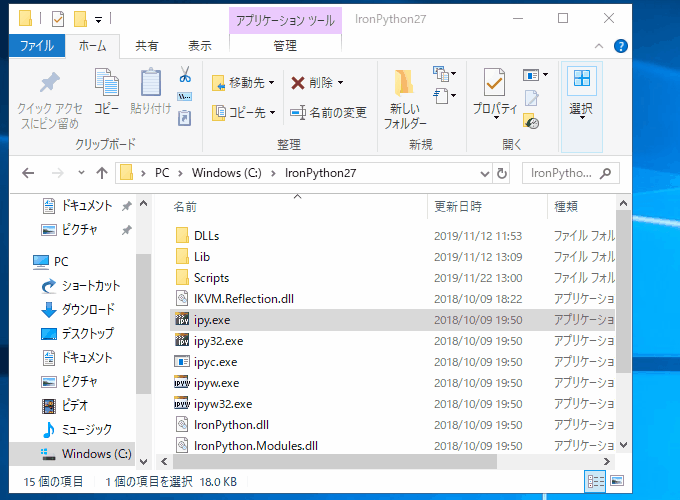The width and height of the screenshot is (680, 500).
Task: Click the chevron after Windows (C:) in the address bar
Action: tap(273, 173)
